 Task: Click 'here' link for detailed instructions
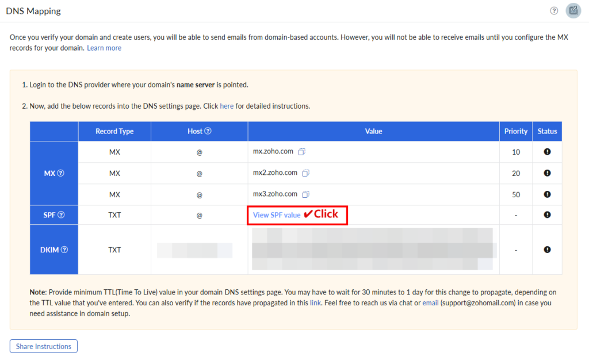coord(227,106)
